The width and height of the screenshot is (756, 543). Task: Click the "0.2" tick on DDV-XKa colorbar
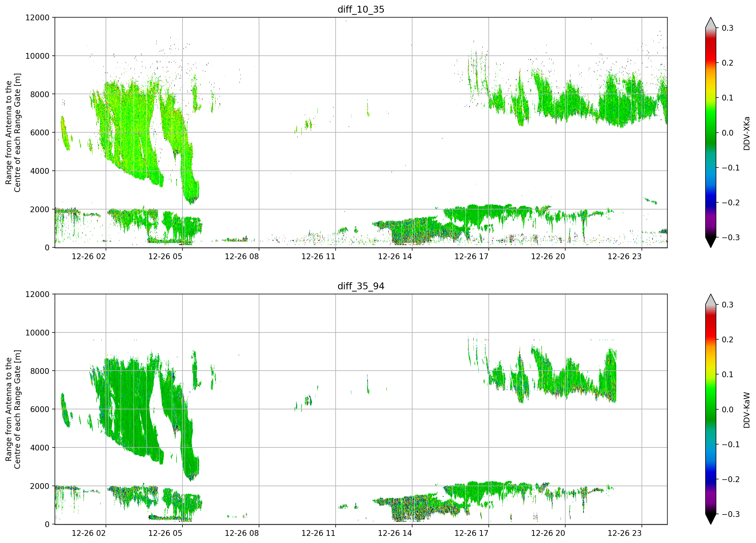(x=728, y=63)
